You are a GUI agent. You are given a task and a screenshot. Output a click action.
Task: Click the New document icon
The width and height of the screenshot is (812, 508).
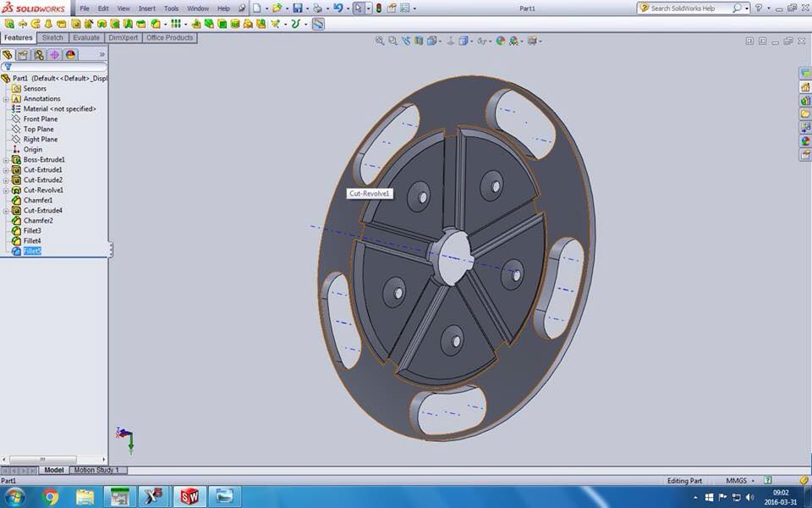pos(257,8)
